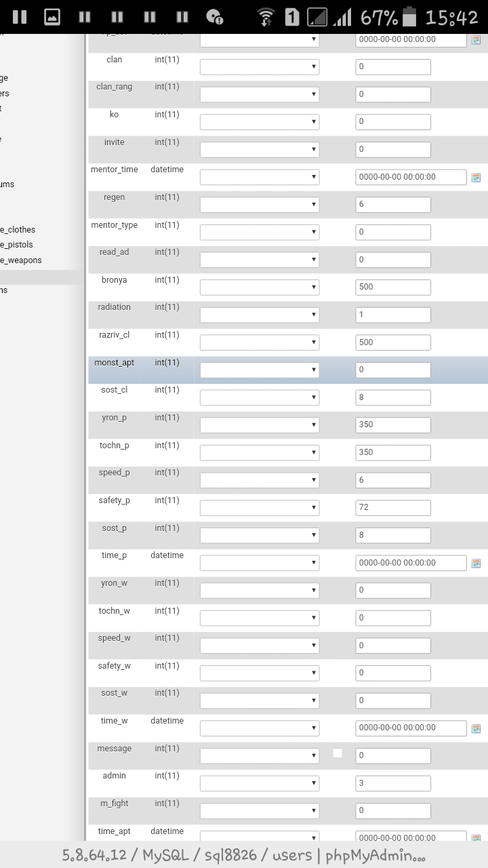Click calendar icon in the topmost datetime row
The height and width of the screenshot is (868, 488).
(476, 40)
